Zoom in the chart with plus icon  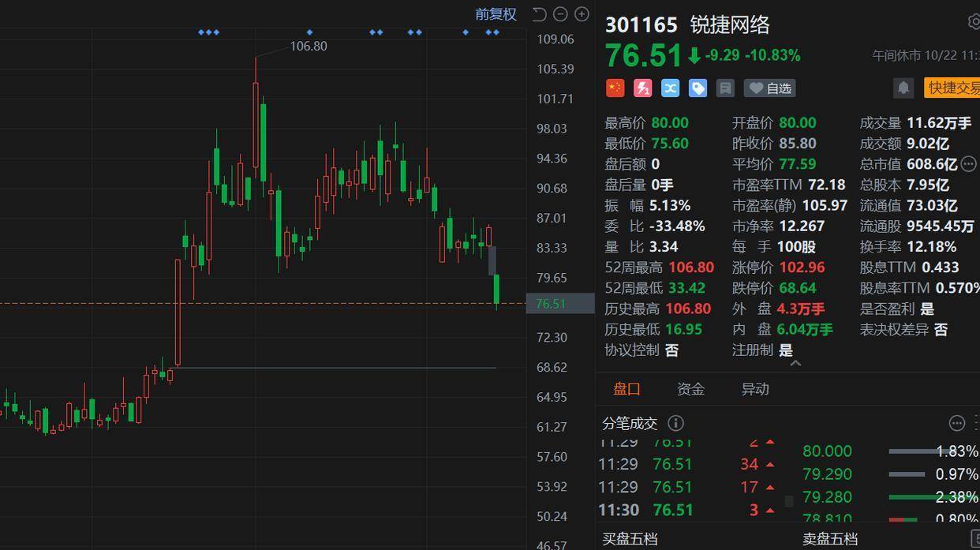point(582,14)
